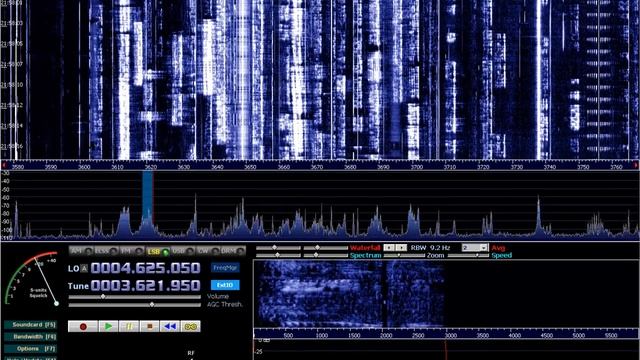This screenshot has width=640, height=360.
Task: Select ECSS demodulation mode
Action: (x=106, y=251)
